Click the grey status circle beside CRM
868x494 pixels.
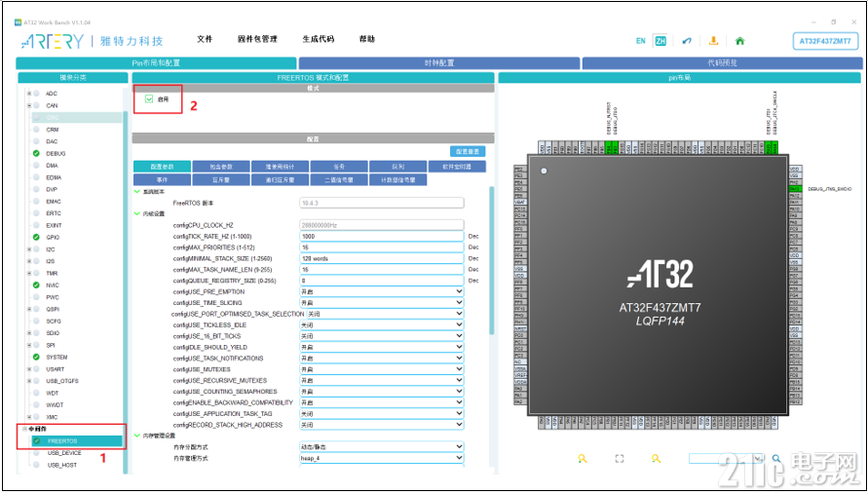pos(36,130)
